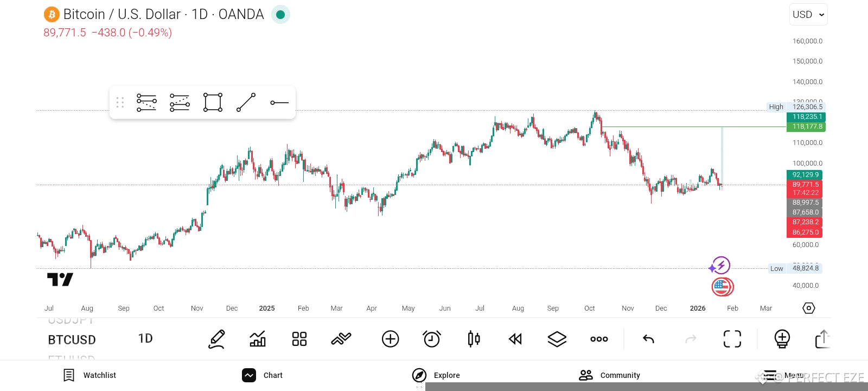Switch to the Watchlist tab

90,375
